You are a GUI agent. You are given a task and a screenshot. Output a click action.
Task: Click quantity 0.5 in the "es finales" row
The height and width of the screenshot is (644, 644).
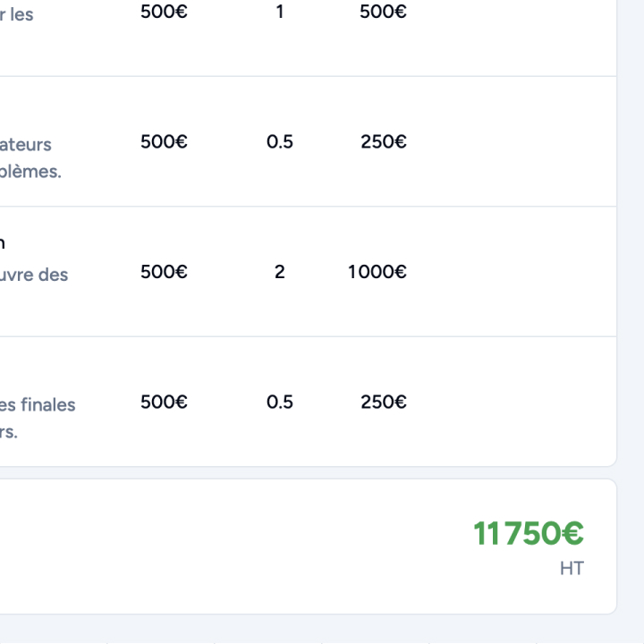coord(279,402)
